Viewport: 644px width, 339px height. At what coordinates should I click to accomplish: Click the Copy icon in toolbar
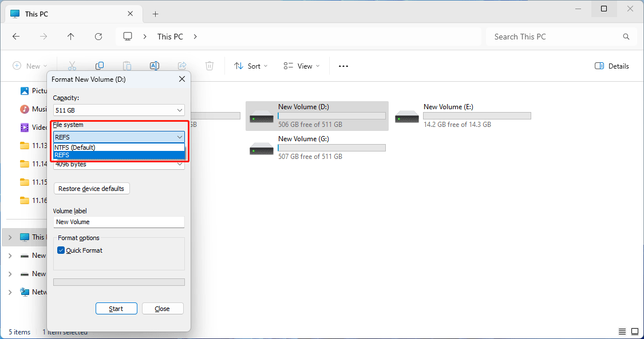[x=100, y=66]
